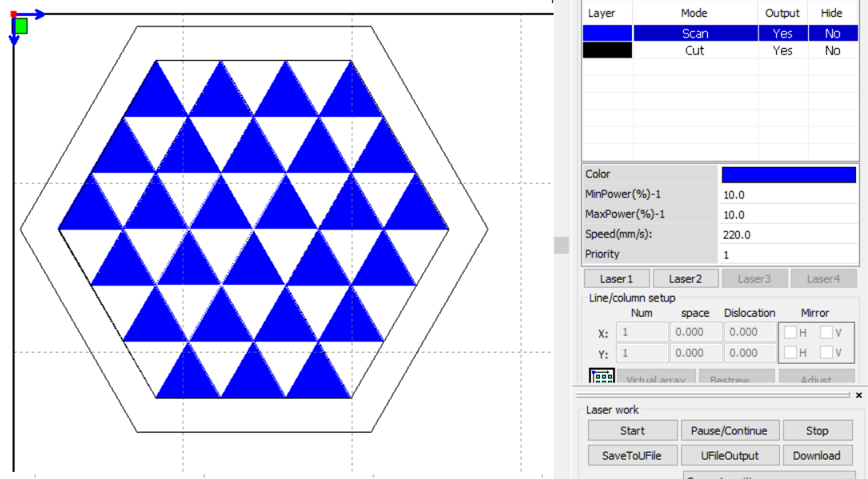This screenshot has width=868, height=479.
Task: Select the black Cut layer color cell
Action: tap(607, 50)
